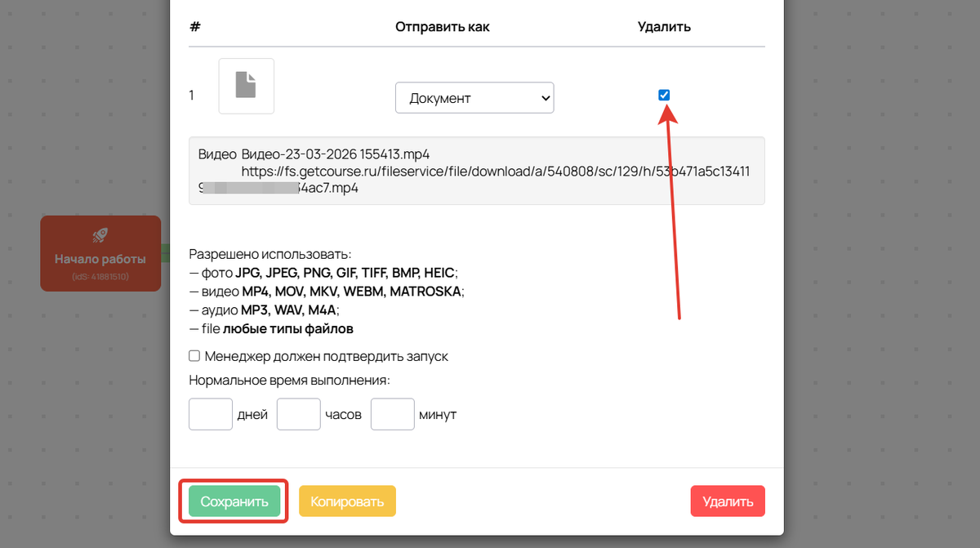
Task: Click the дней input field
Action: (211, 414)
